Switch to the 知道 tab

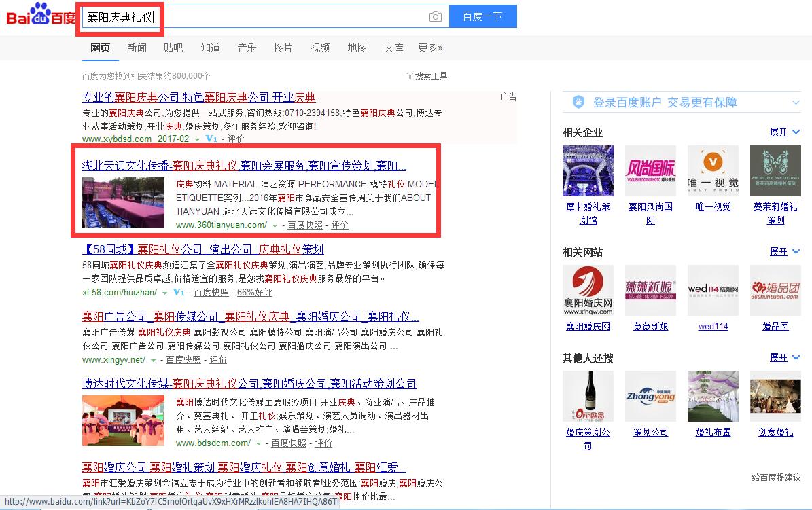210,48
